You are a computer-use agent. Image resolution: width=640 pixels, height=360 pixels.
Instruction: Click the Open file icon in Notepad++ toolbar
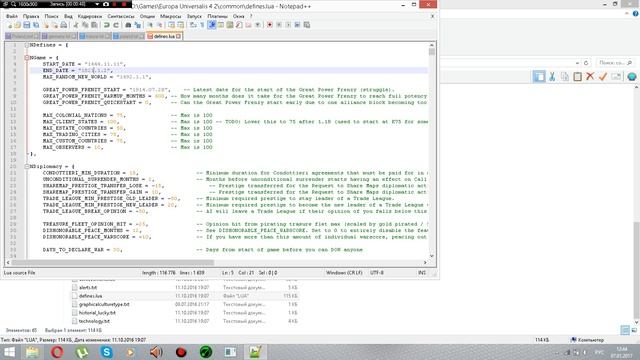(x=18, y=25)
